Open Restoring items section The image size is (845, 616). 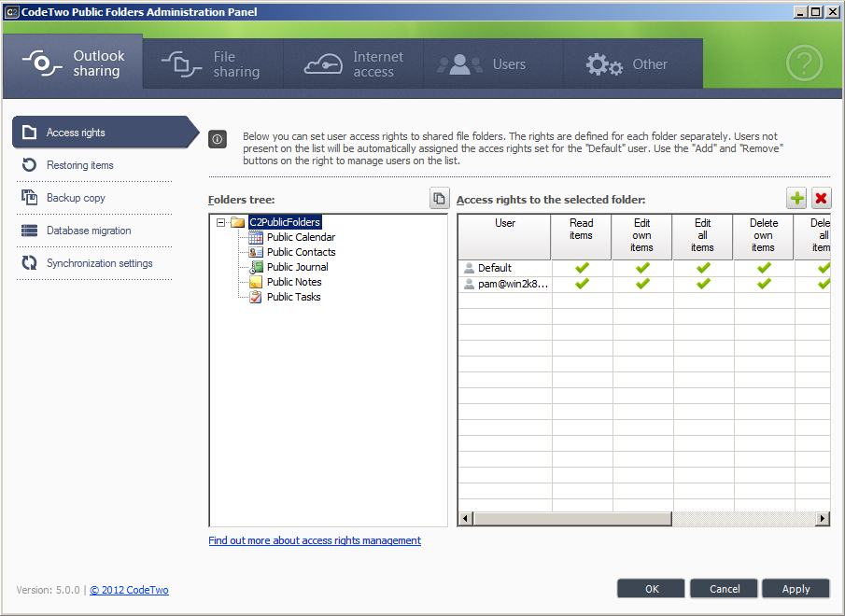(79, 165)
